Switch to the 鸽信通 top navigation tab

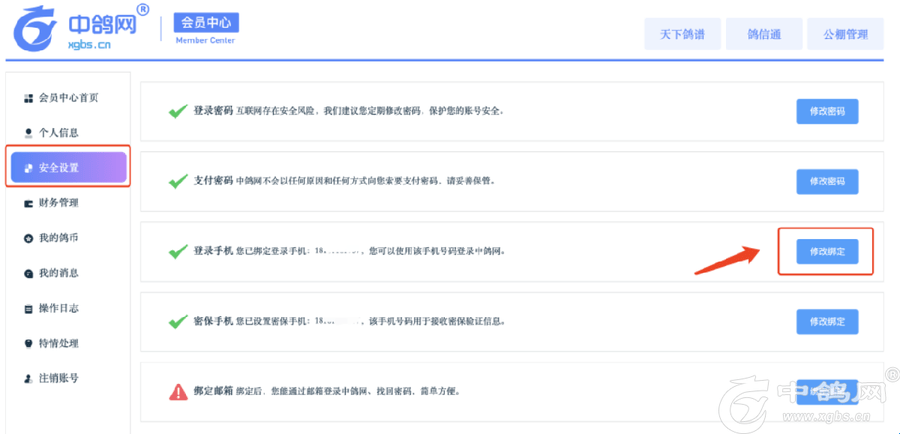coord(763,34)
